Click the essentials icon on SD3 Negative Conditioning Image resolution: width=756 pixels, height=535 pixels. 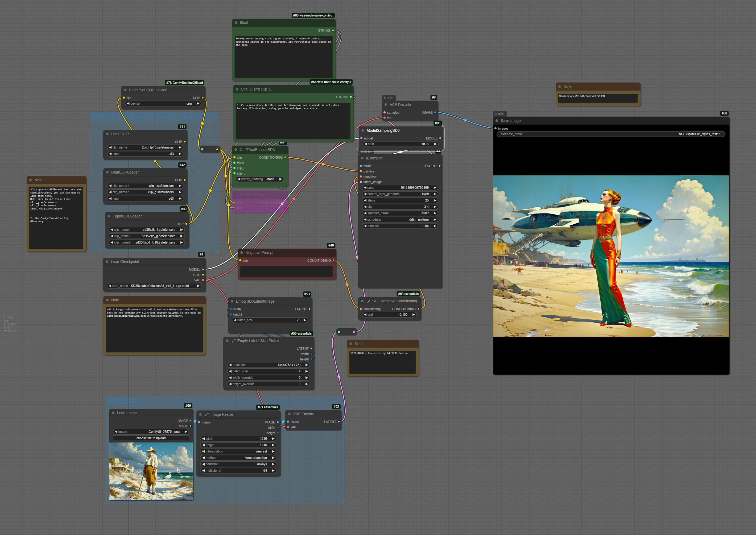369,301
